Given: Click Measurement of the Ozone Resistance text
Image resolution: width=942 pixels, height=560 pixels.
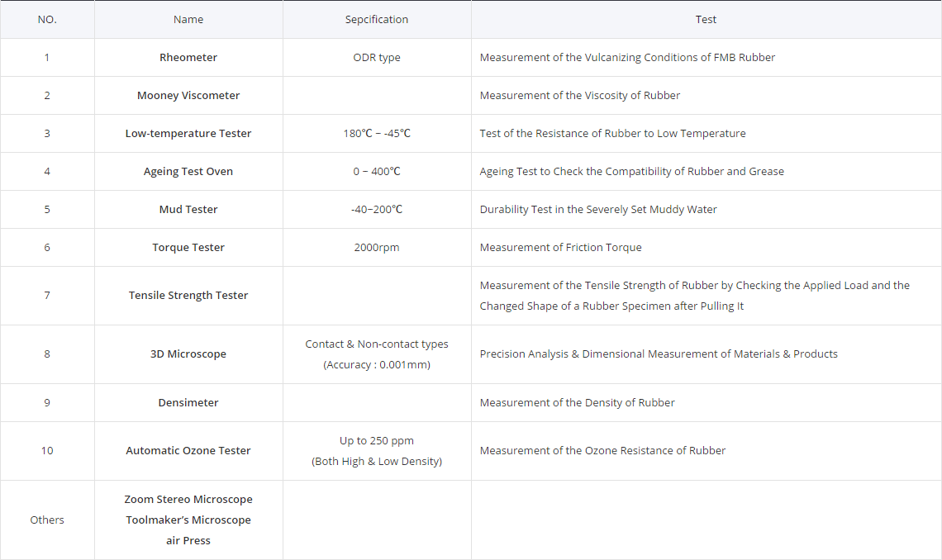Looking at the screenshot, I should coord(602,451).
